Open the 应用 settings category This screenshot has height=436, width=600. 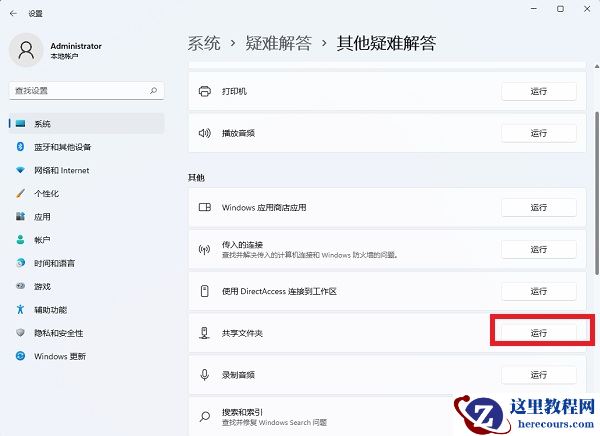pos(87,217)
